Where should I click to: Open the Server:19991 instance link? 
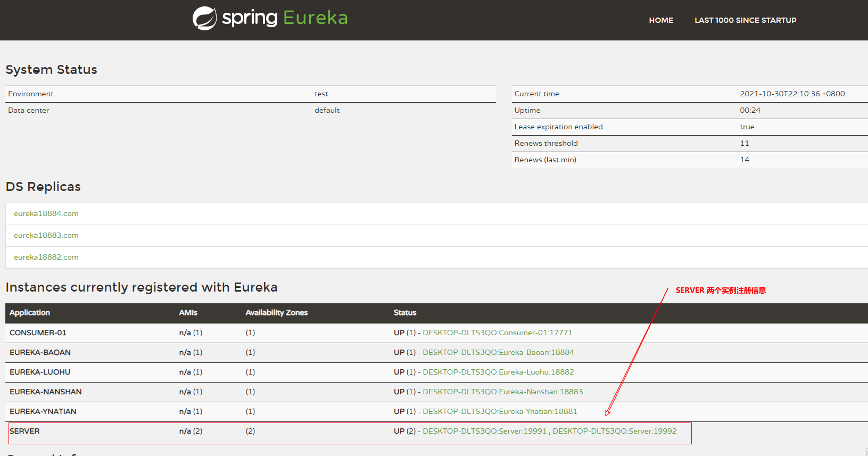485,431
